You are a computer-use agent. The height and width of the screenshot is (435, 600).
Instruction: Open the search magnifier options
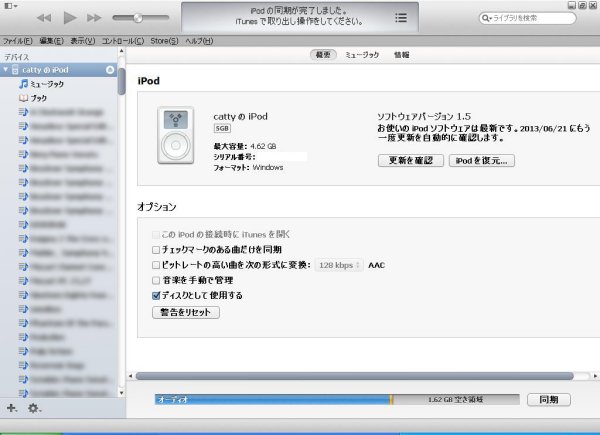[486, 18]
